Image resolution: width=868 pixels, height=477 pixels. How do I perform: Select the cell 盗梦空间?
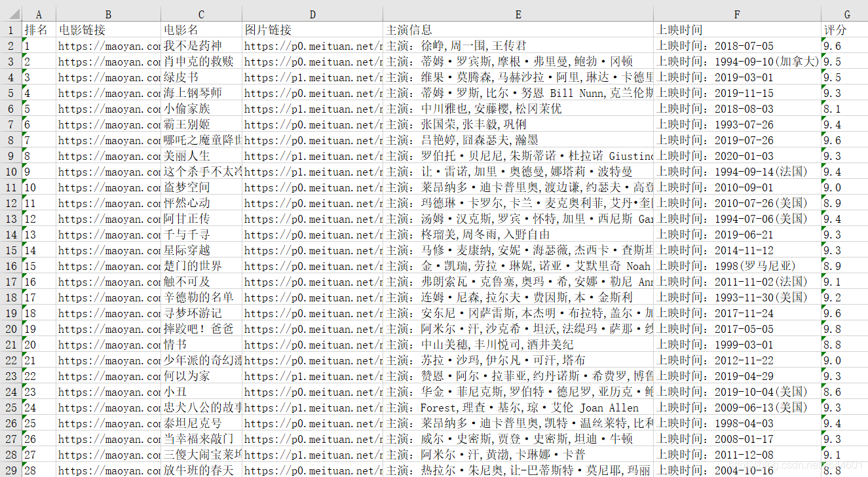pyautogui.click(x=201, y=187)
